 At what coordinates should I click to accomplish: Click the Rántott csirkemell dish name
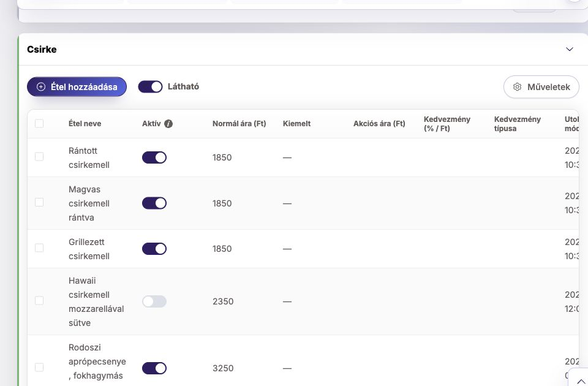[x=89, y=158]
